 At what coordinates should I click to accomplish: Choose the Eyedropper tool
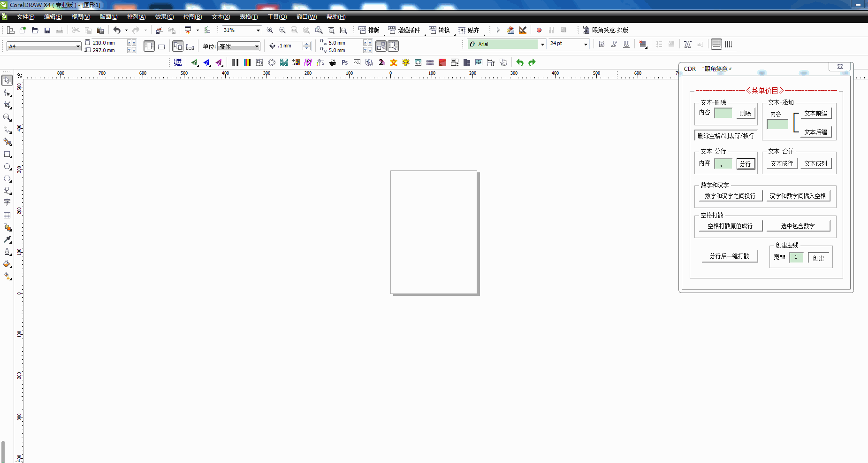pos(7,239)
